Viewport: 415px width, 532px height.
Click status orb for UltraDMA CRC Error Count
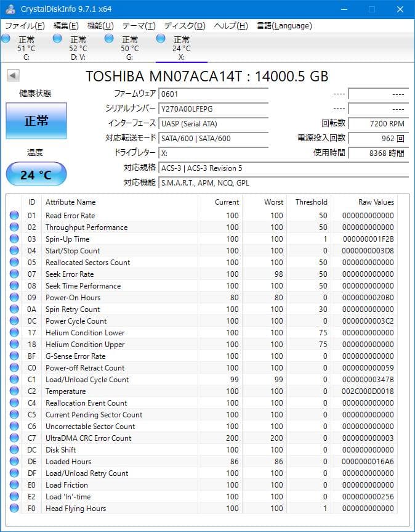coord(14,438)
